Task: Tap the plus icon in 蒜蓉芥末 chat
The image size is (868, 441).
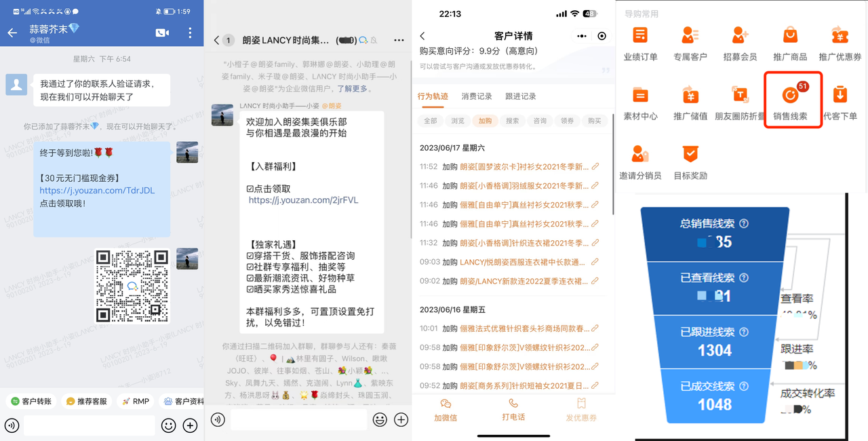Action: [191, 426]
